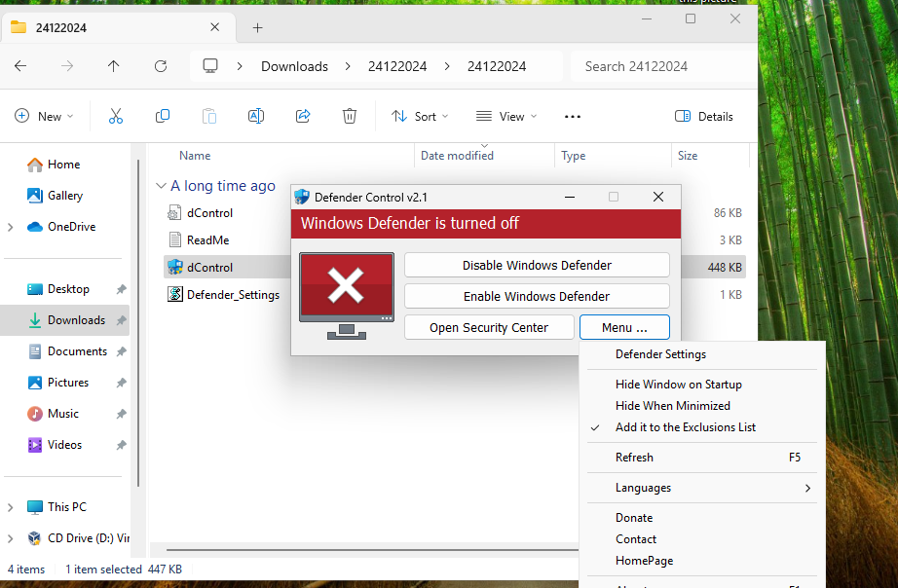Click Downloads in the address breadcrumb
The image size is (898, 588).
294,66
